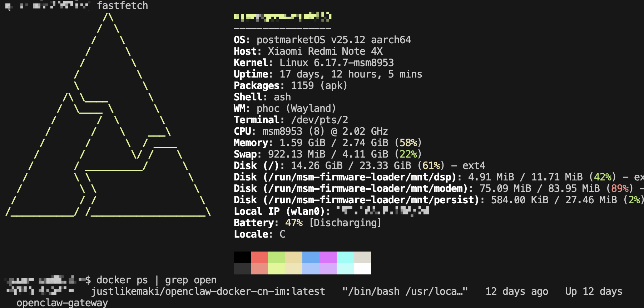Click the modem disk 89% value

(620, 189)
